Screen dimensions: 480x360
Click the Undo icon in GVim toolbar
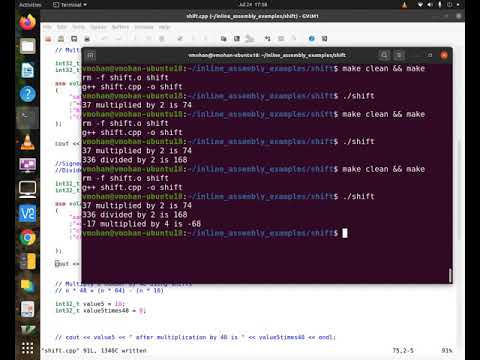pos(105,39)
